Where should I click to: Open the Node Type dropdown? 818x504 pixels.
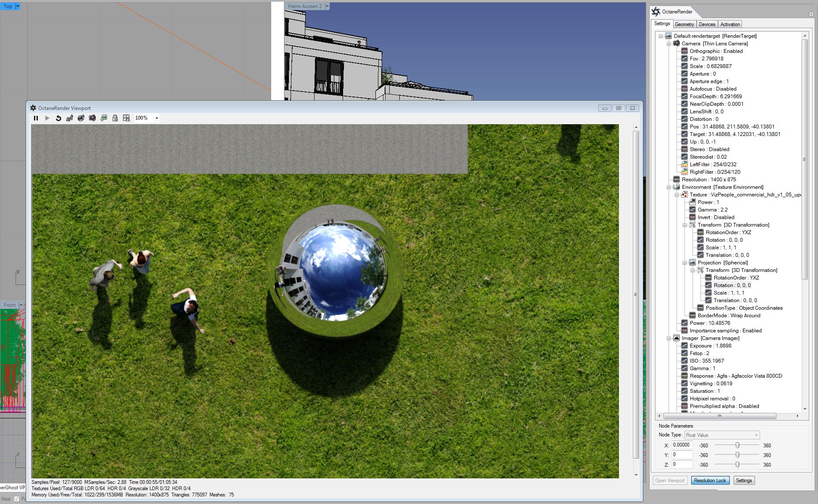coord(722,435)
